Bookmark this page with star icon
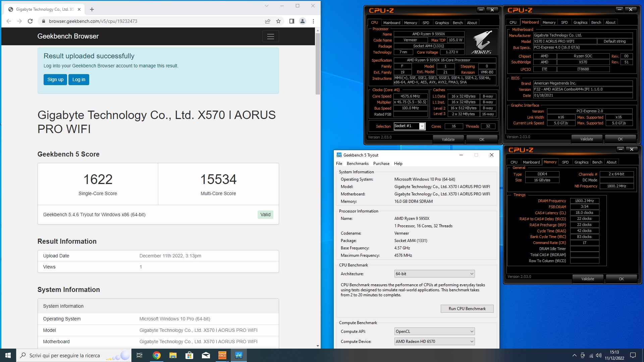This screenshot has width=644, height=362. pyautogui.click(x=278, y=21)
